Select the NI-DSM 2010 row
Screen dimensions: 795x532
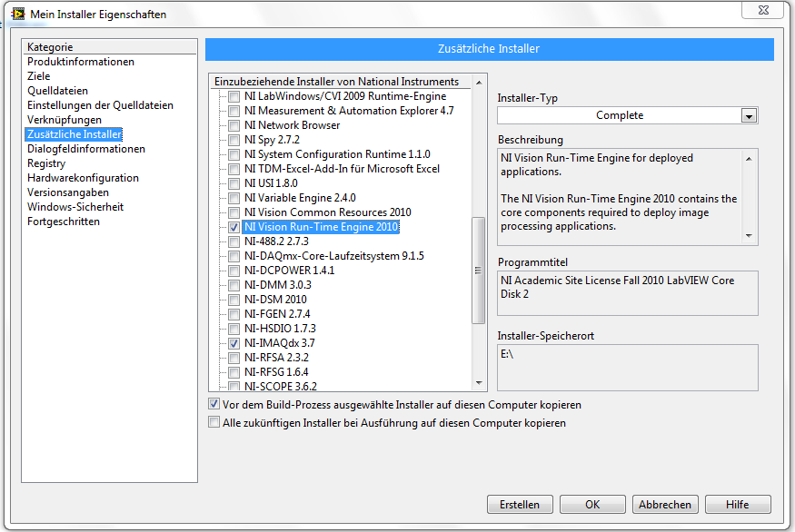[275, 300]
